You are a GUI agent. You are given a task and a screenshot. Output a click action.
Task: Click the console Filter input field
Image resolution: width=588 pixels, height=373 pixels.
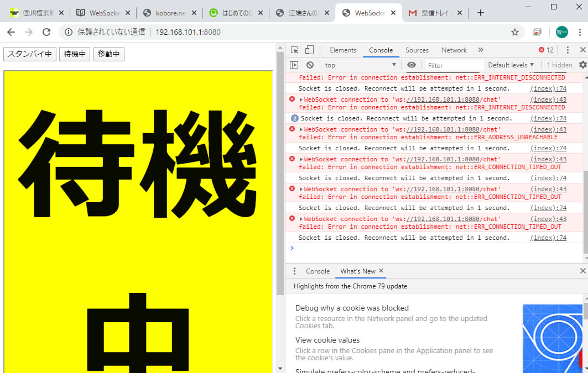454,65
